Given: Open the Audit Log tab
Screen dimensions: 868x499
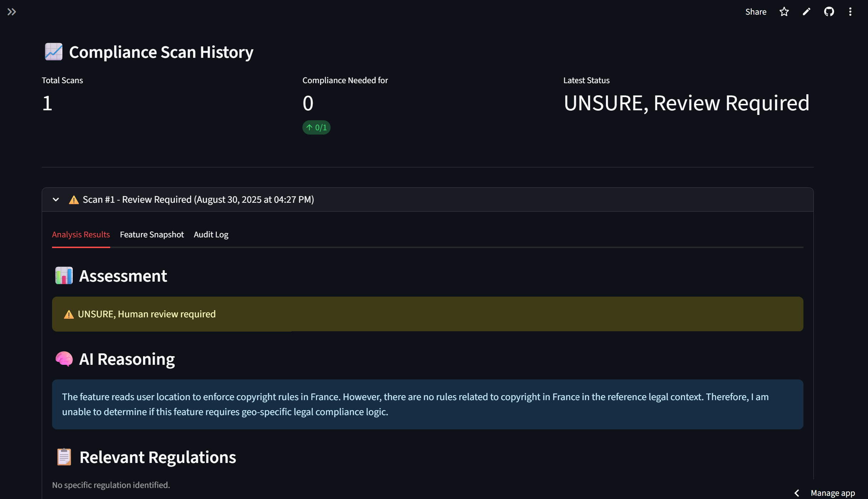Looking at the screenshot, I should coord(211,235).
